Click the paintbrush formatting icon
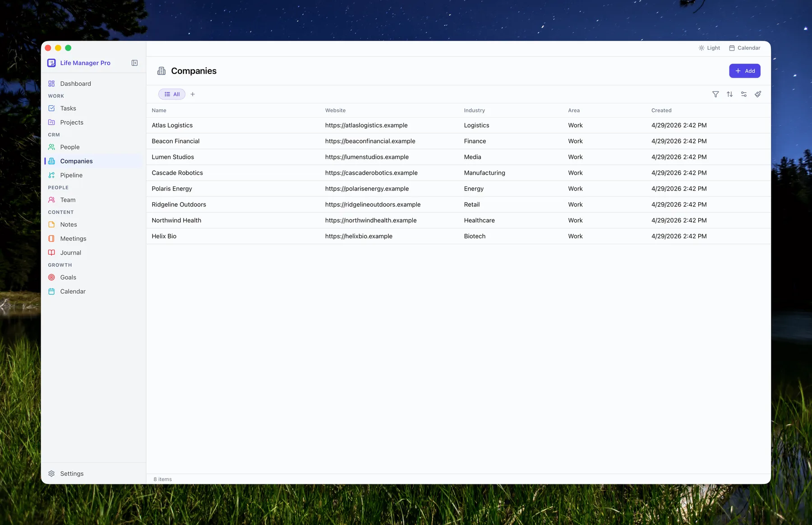 point(758,94)
